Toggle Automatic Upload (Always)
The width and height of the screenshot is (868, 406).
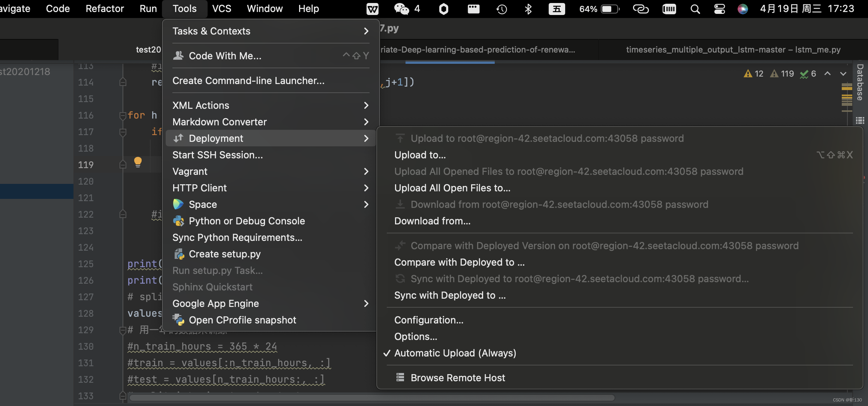click(x=455, y=353)
